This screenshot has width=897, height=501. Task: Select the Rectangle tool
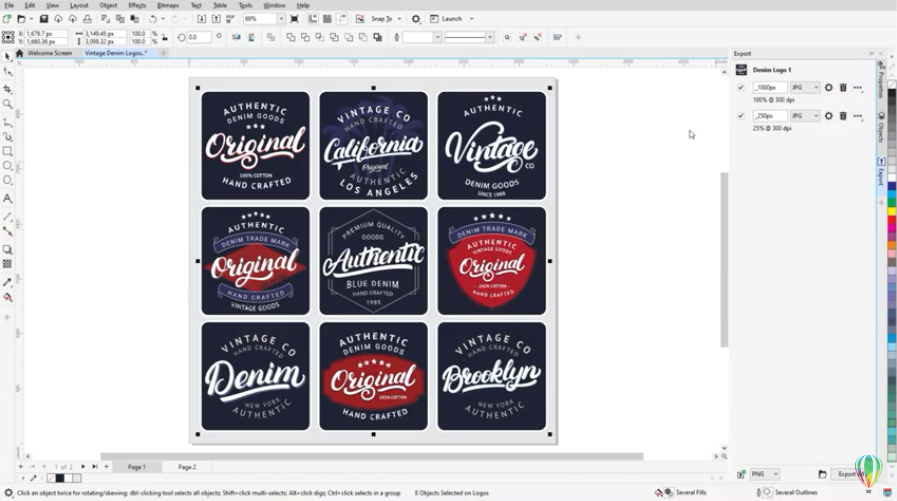click(x=7, y=151)
